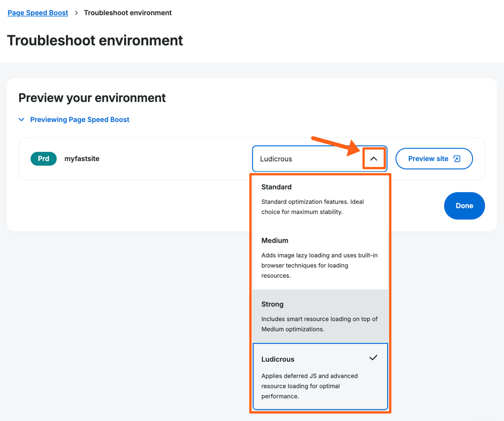Select the Medium optimization level
Viewport: 504px width, 421px height.
click(320, 257)
